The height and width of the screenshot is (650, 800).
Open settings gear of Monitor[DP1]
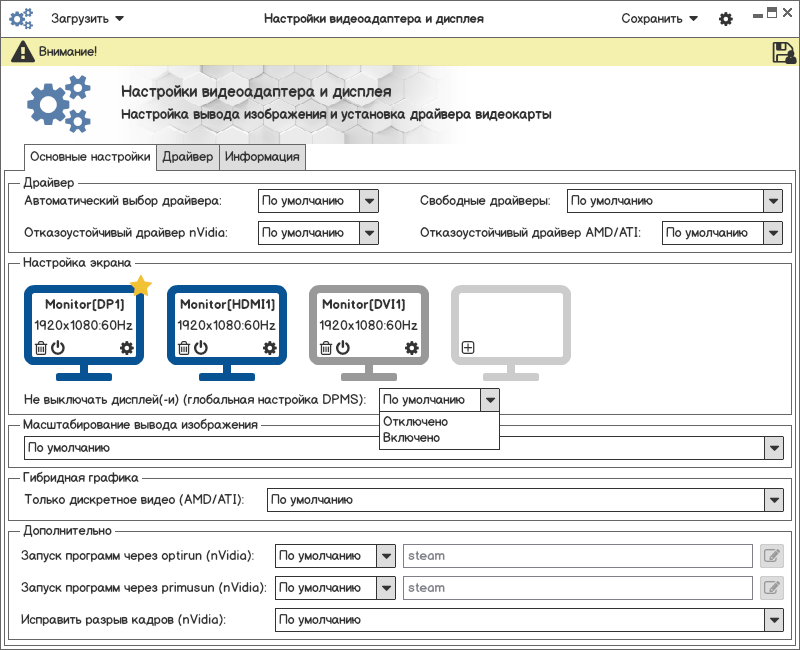tap(127, 348)
